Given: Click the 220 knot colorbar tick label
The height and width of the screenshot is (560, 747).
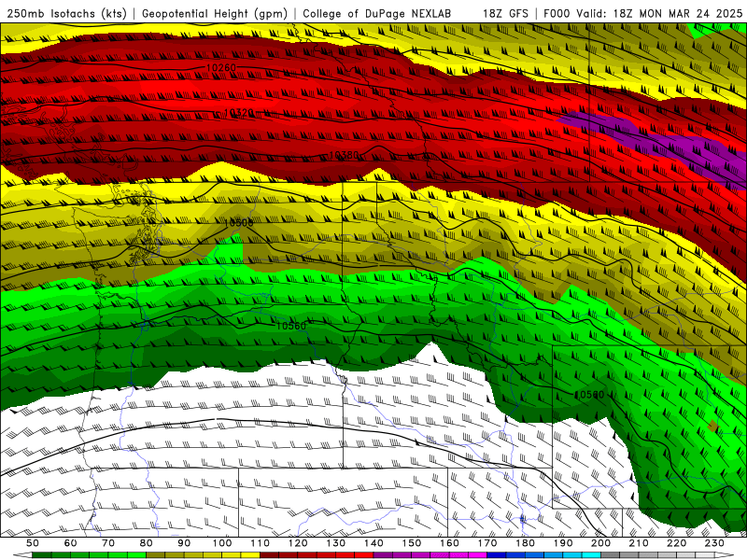Looking at the screenshot, I should click(x=677, y=543).
